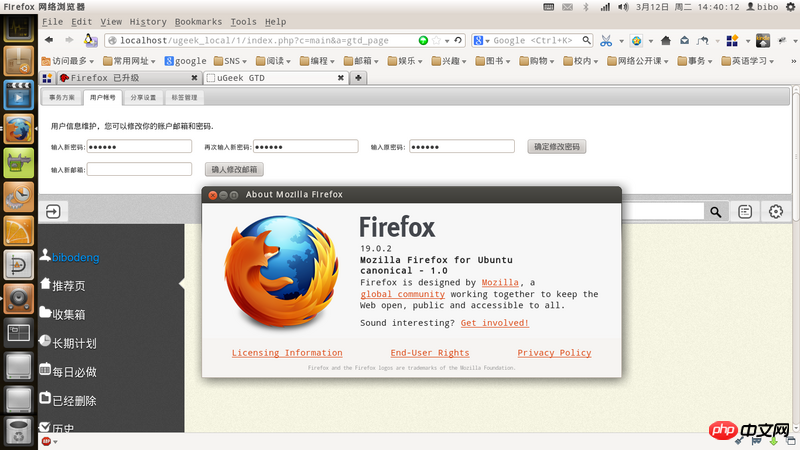Expand the 常用网址 bookmarks folder
The width and height of the screenshot is (800, 450).
coord(129,61)
